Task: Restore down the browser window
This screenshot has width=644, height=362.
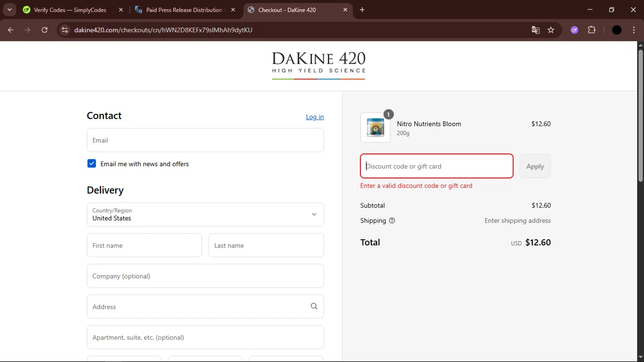Action: click(x=612, y=9)
